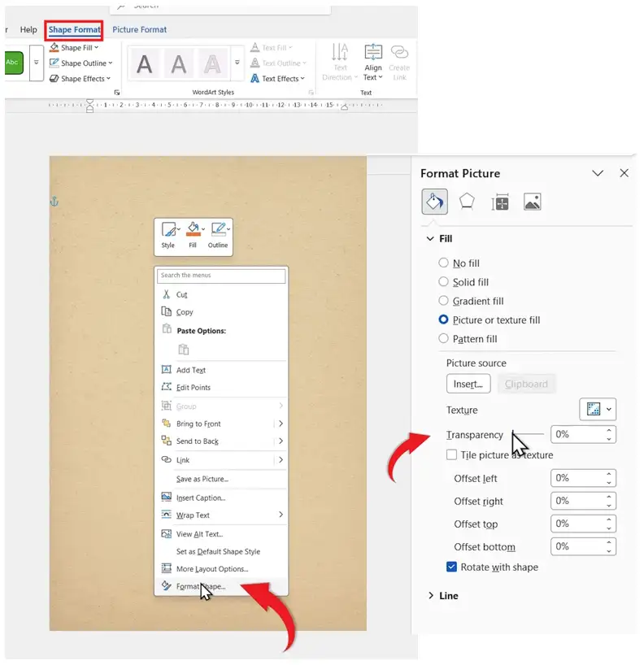Click the Search the menus field
Viewport: 644px width, 665px height.
221,276
